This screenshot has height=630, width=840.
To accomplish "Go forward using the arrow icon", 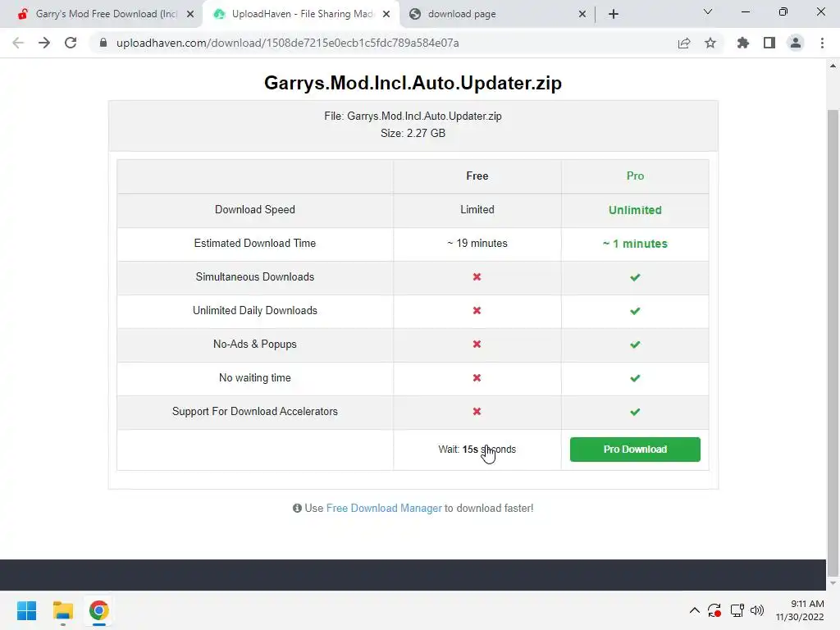I will (44, 43).
